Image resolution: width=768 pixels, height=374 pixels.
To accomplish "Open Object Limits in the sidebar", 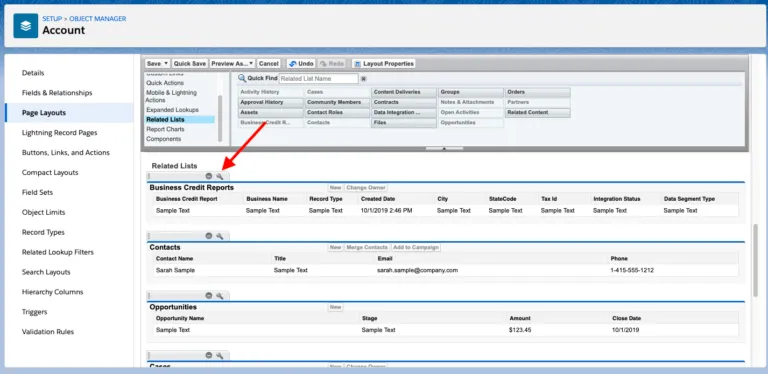I will (x=43, y=212).
